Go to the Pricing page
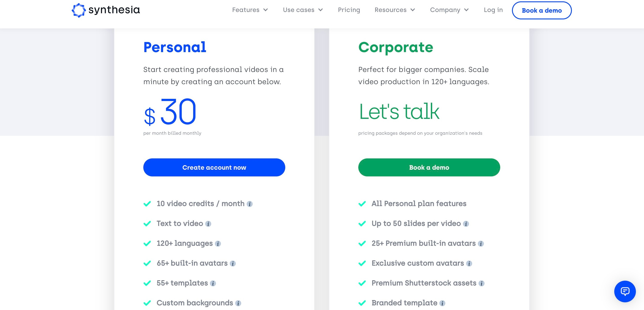 pos(349,10)
